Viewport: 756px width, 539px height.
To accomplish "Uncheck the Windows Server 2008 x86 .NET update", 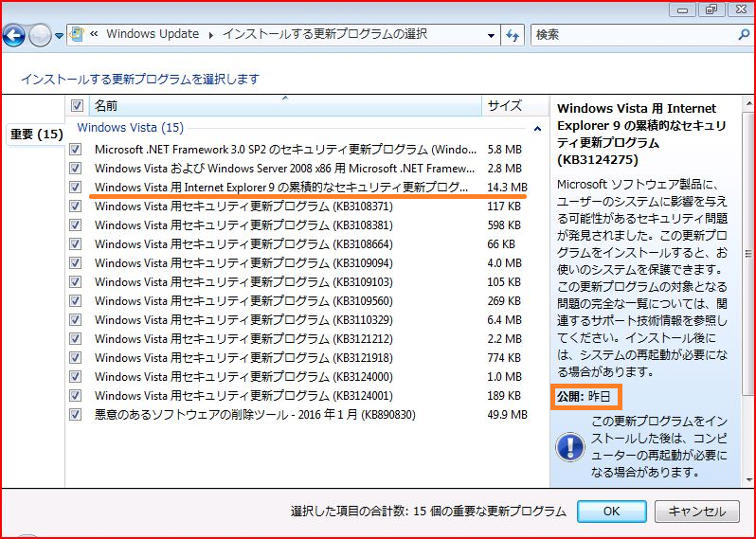I will pyautogui.click(x=75, y=168).
